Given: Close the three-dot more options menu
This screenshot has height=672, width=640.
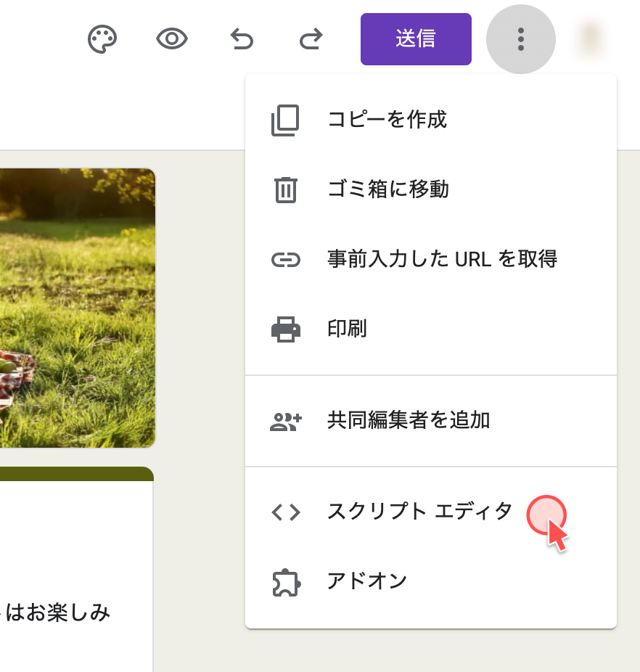Looking at the screenshot, I should pos(521,39).
